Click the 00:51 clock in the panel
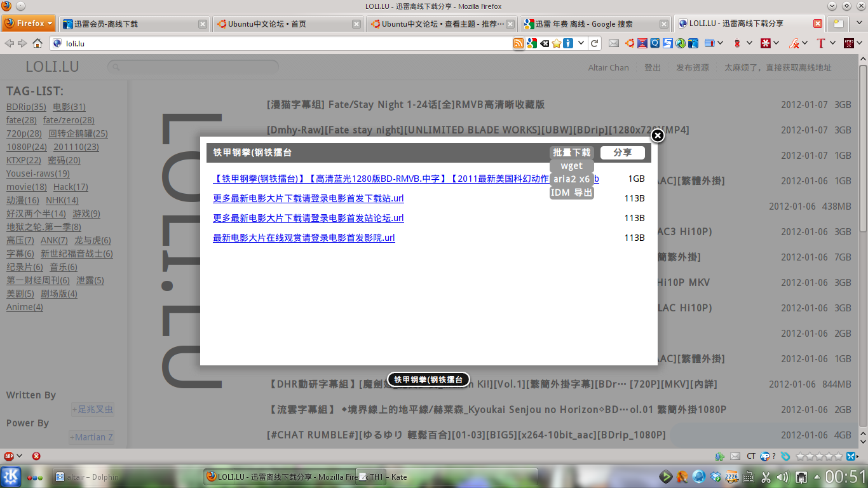 [x=846, y=477]
